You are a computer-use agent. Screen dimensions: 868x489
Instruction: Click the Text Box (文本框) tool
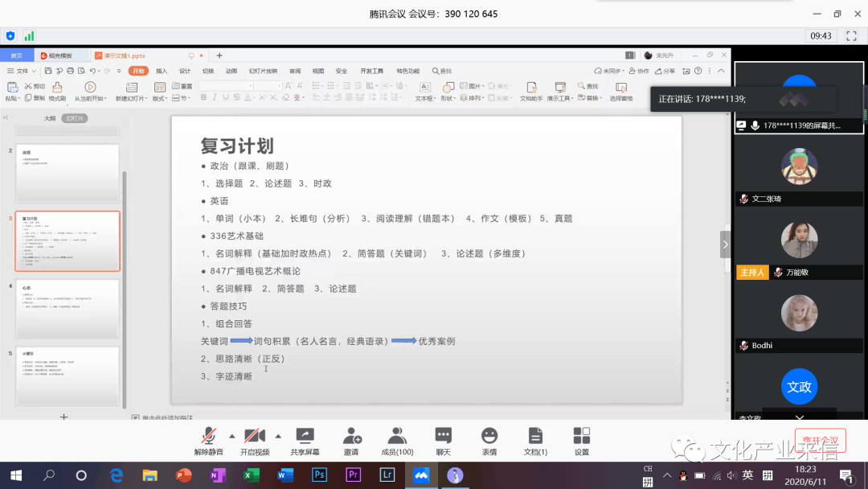click(424, 87)
